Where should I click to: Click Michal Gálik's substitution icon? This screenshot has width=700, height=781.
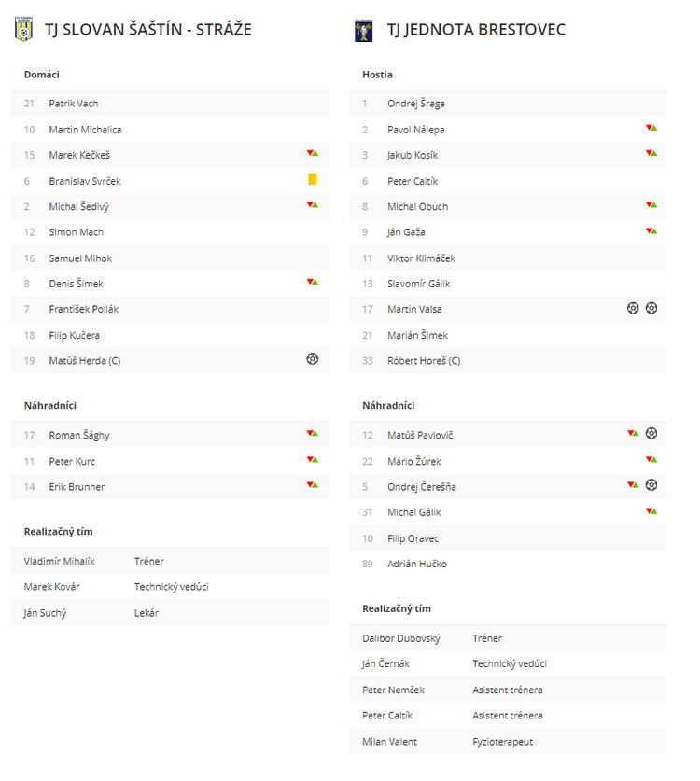(x=651, y=510)
